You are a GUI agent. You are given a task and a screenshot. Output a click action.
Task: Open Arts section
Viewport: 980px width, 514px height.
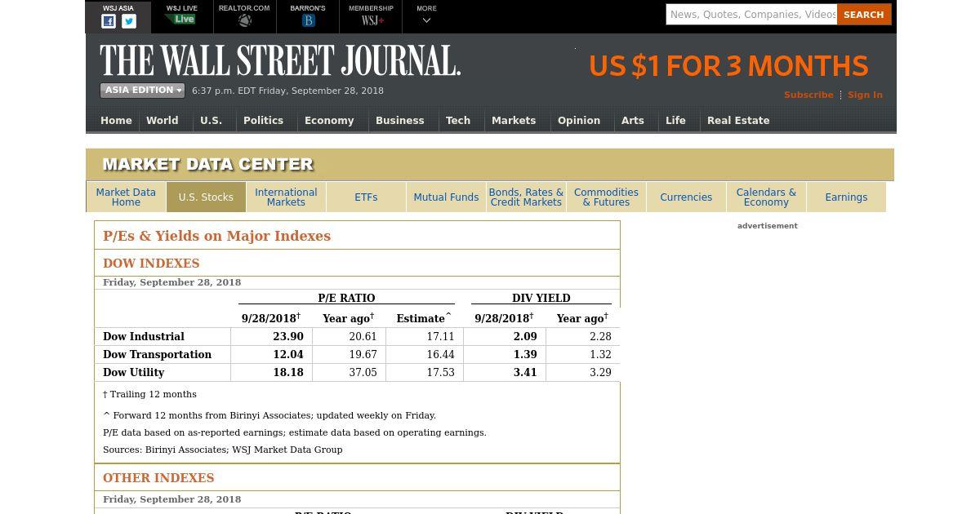click(x=632, y=120)
